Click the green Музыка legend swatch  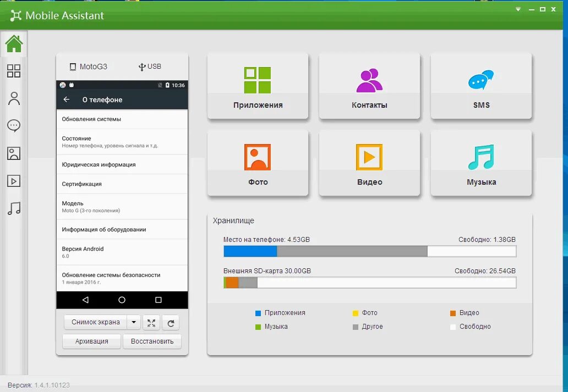(258, 327)
